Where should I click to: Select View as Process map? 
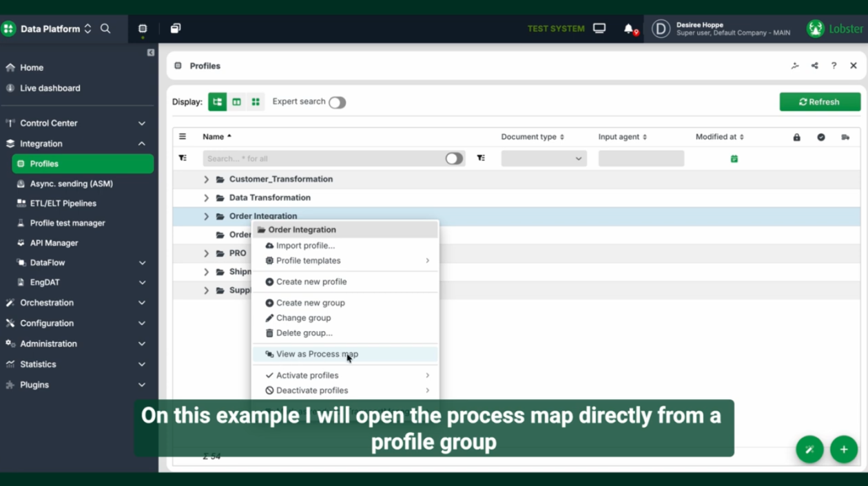(317, 355)
